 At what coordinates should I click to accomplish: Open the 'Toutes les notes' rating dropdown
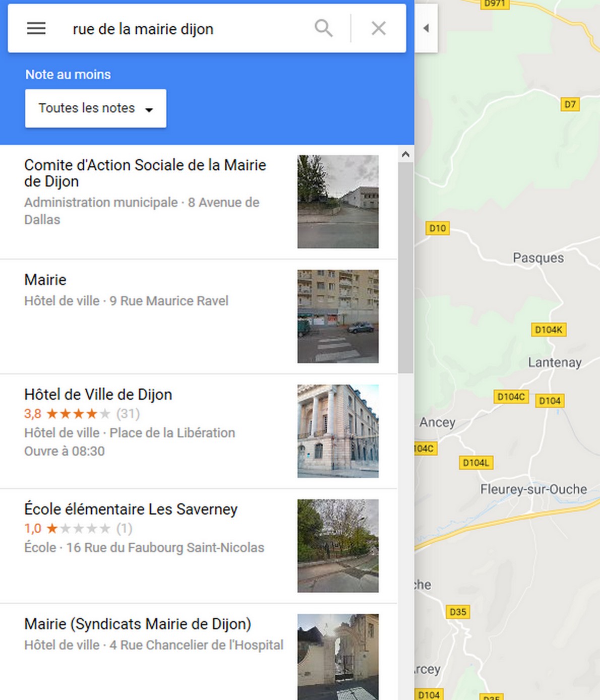tap(96, 108)
